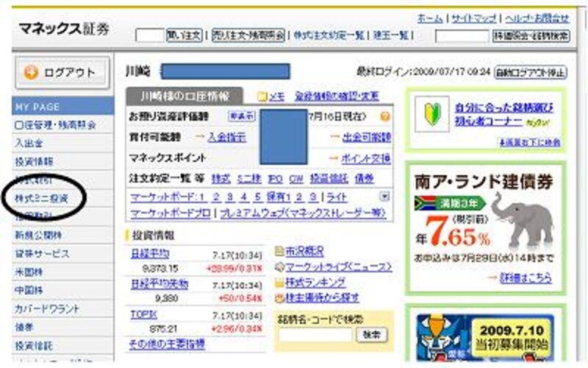
Task: Open the 建玉一覧 link
Action: [x=391, y=35]
